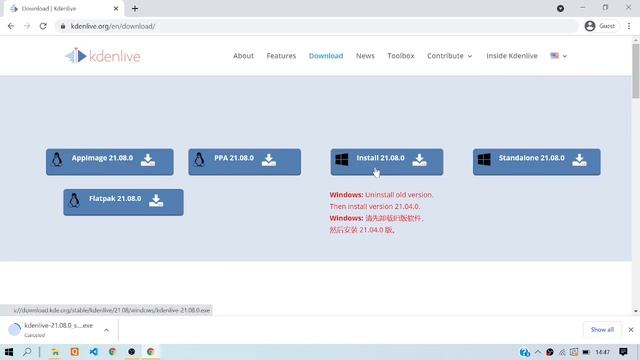The image size is (640, 360).
Task: Open taskbar search
Action: (x=27, y=352)
